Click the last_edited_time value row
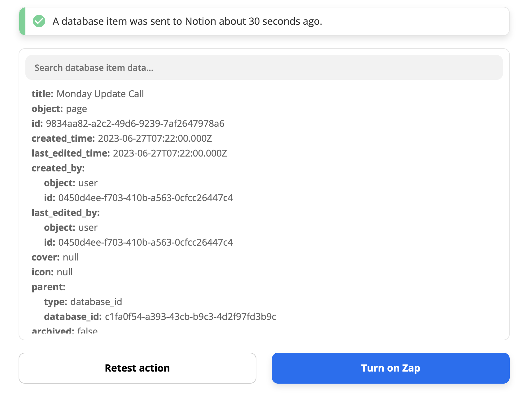The width and height of the screenshot is (532, 396). (x=129, y=153)
